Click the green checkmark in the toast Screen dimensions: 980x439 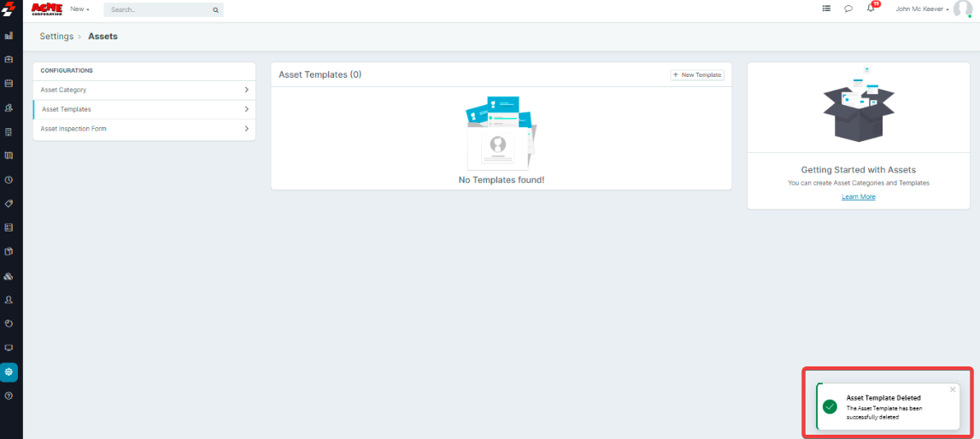tap(830, 407)
